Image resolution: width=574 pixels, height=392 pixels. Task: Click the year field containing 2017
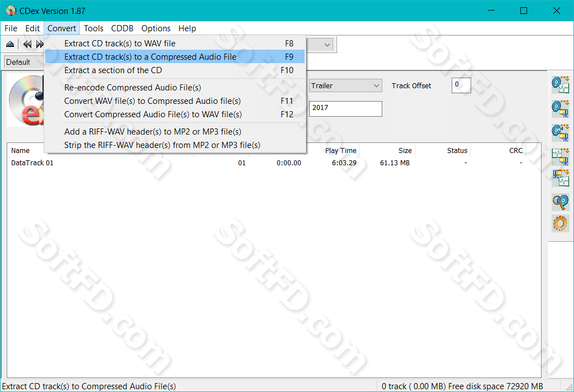click(x=345, y=108)
